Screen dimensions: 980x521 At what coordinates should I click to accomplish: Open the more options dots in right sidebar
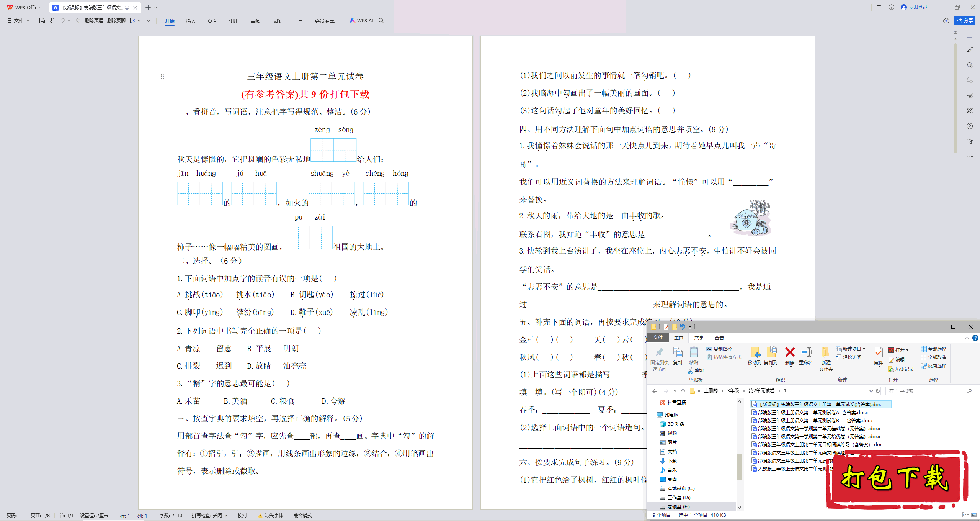click(970, 157)
